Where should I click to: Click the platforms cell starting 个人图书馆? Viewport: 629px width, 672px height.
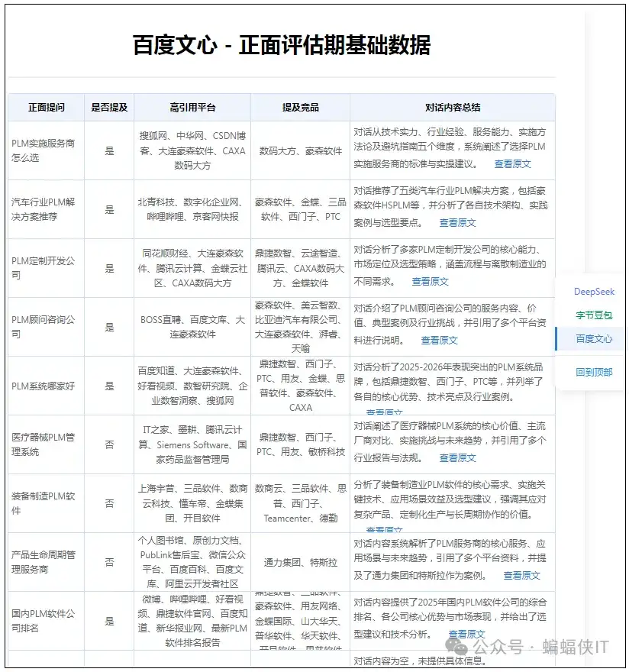pos(192,562)
